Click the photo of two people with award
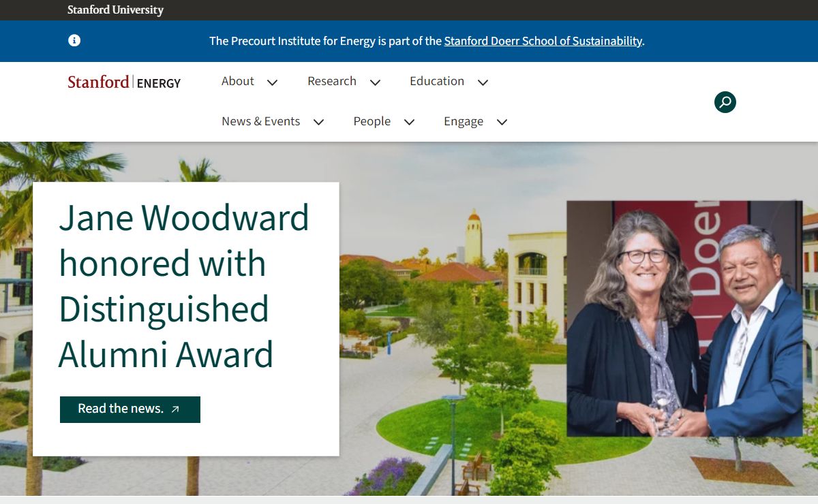The image size is (818, 504). [x=684, y=318]
